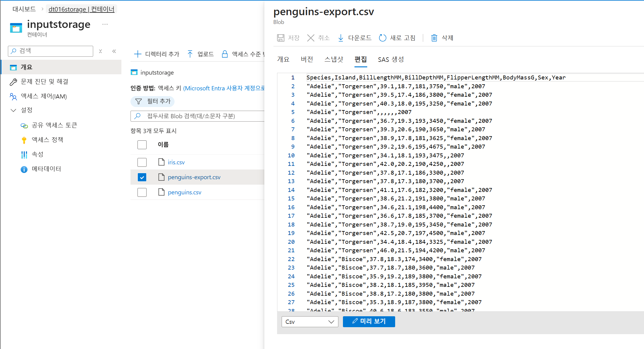
Task: Click the Delete (삭제) trash icon
Action: [434, 38]
